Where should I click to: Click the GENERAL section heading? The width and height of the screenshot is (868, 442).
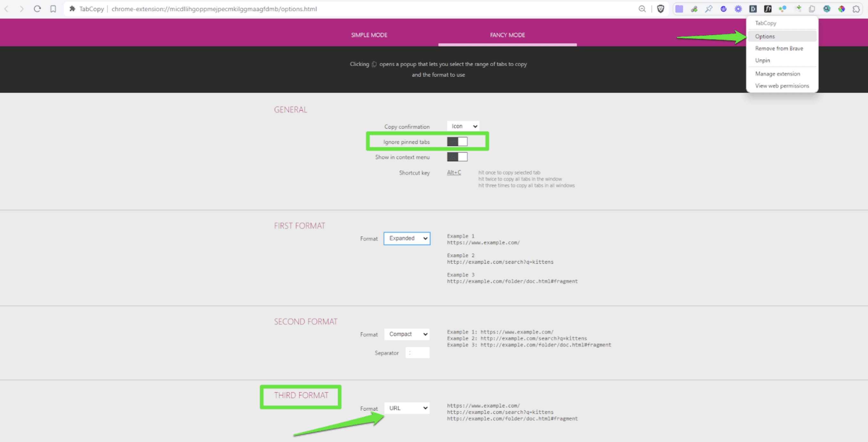[291, 110]
